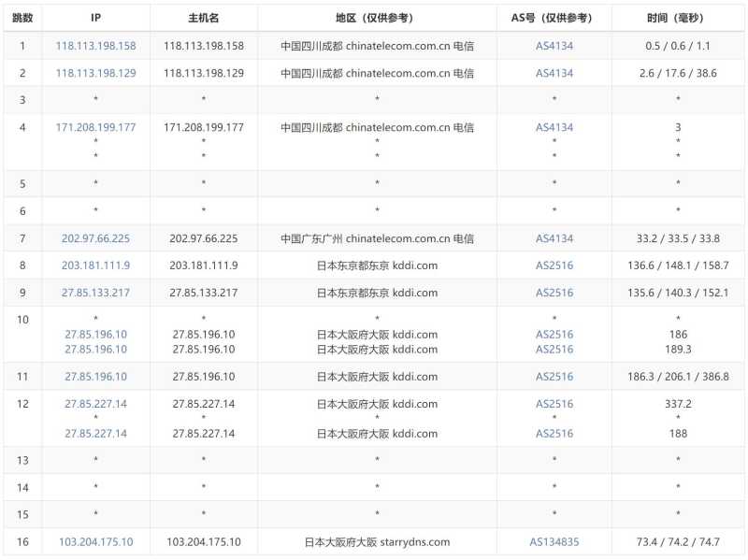The width and height of the screenshot is (748, 560).
Task: Open IP link 118.113.198.158 in first hop
Action: 96,45
